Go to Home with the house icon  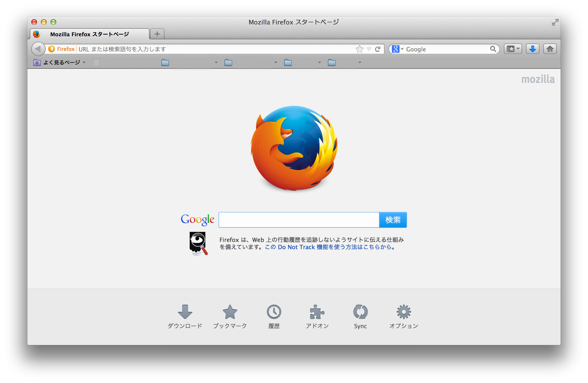550,49
